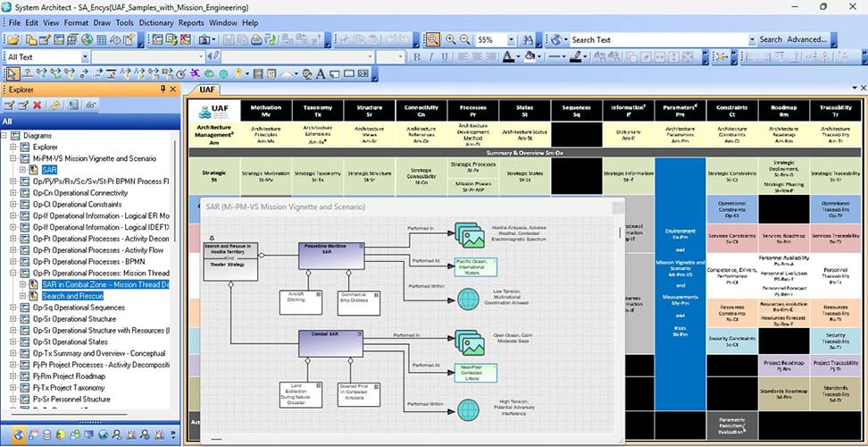Click the monitor icon on Explorer bottom bar

88,435
